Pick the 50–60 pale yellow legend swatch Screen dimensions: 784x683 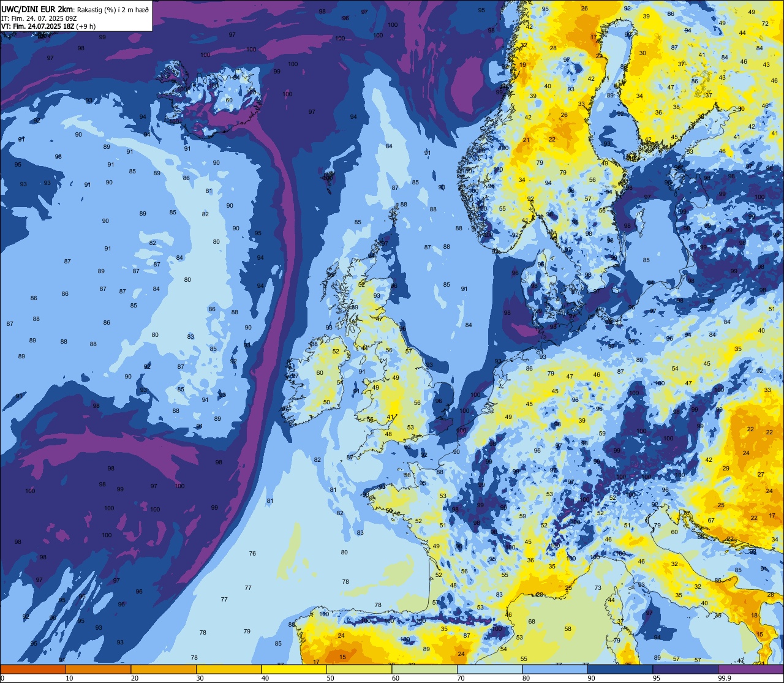(359, 670)
